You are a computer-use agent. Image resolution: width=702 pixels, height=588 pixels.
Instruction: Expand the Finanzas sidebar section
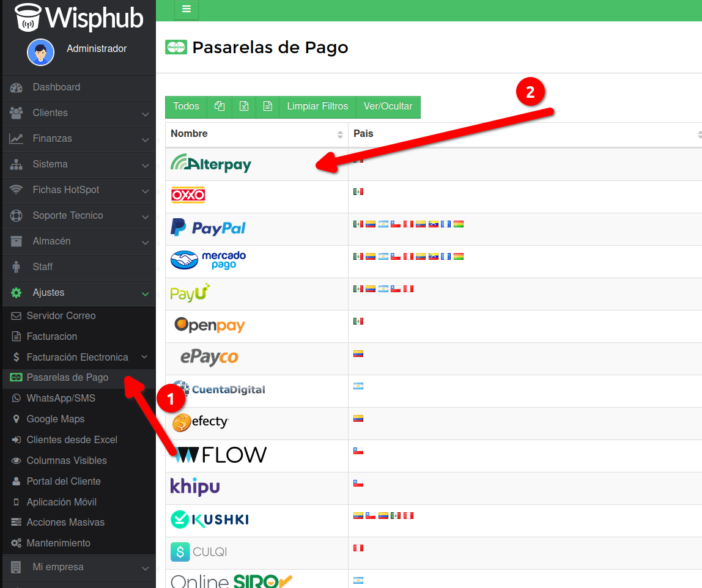(x=77, y=139)
